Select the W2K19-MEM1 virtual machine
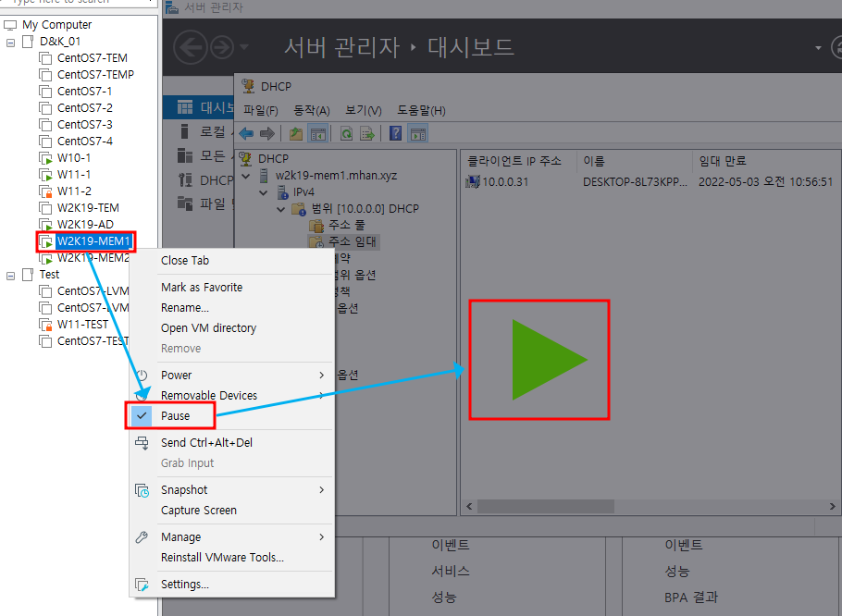 point(93,241)
